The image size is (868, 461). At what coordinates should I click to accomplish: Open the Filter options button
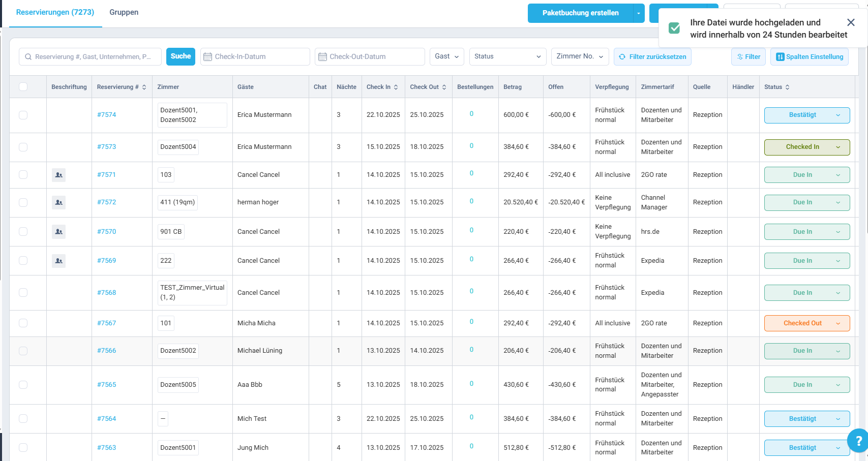tap(749, 57)
